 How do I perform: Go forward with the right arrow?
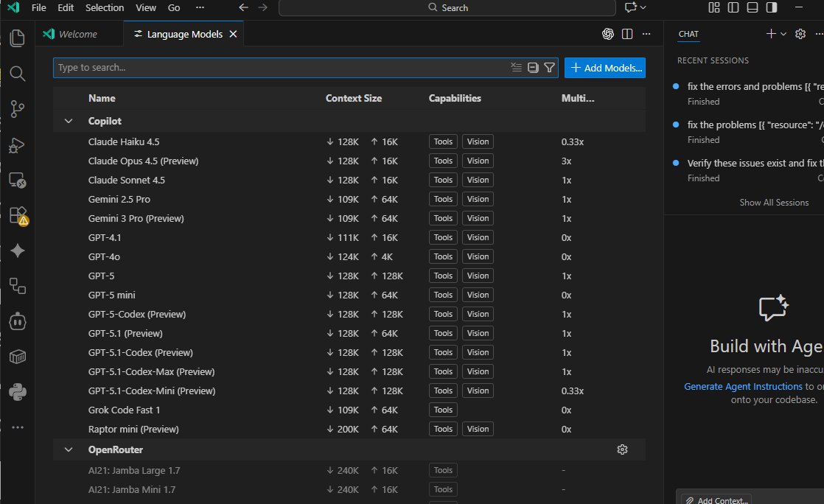pos(263,7)
